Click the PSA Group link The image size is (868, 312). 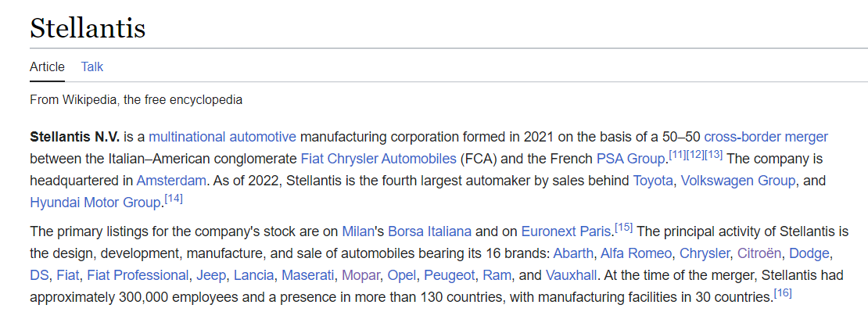tap(630, 160)
